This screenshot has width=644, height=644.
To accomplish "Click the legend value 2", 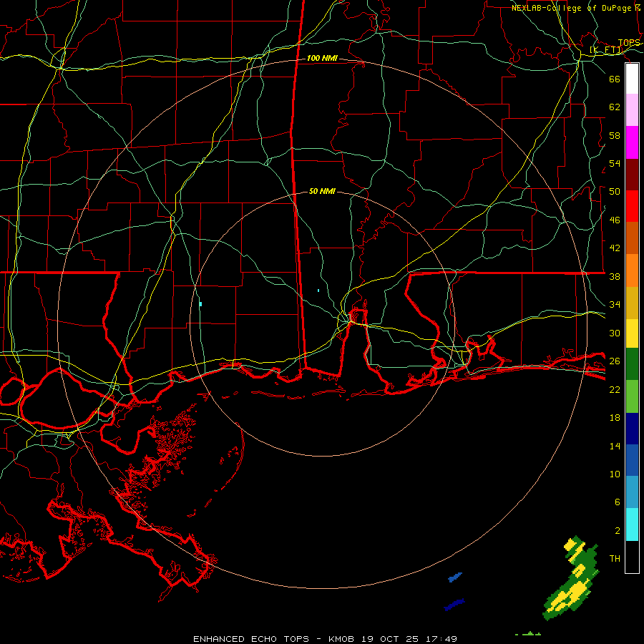I will point(617,531).
